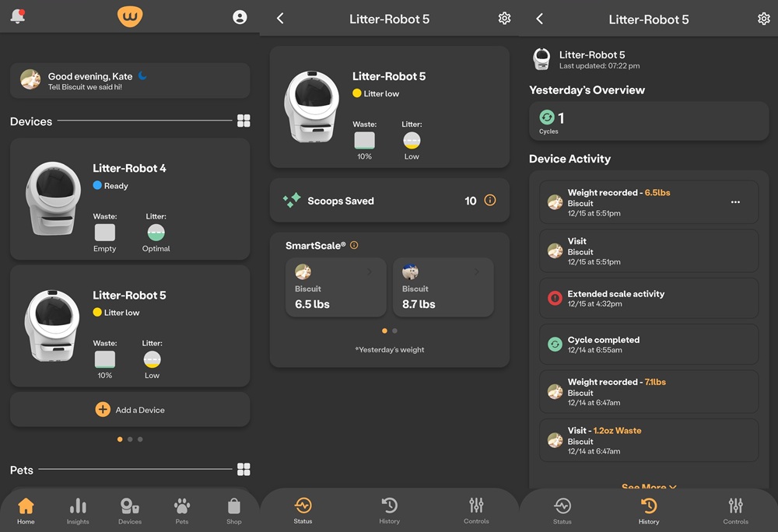778x532 pixels.
Task: Tap the Good evening, Kate greeting card
Action: click(x=130, y=80)
